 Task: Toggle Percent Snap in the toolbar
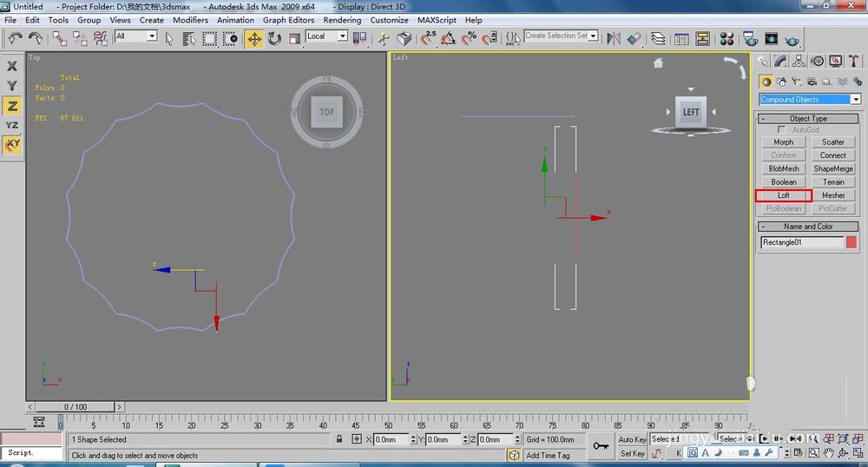[469, 38]
